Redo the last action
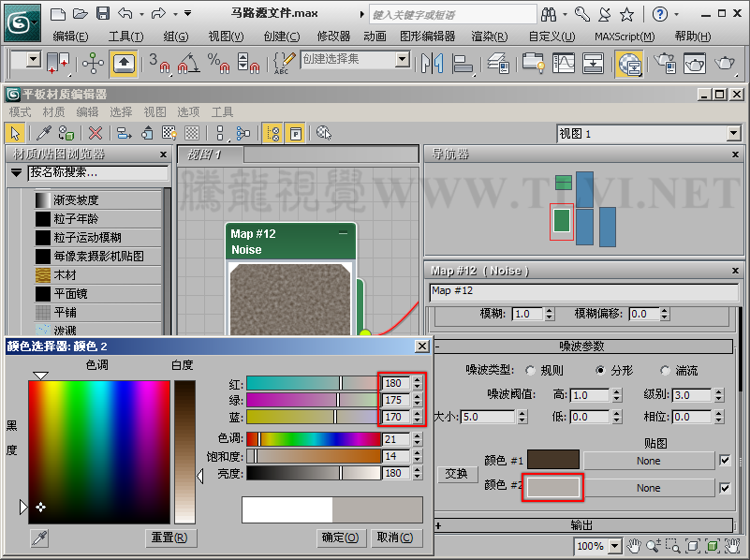This screenshot has height=560, width=750. (158, 13)
